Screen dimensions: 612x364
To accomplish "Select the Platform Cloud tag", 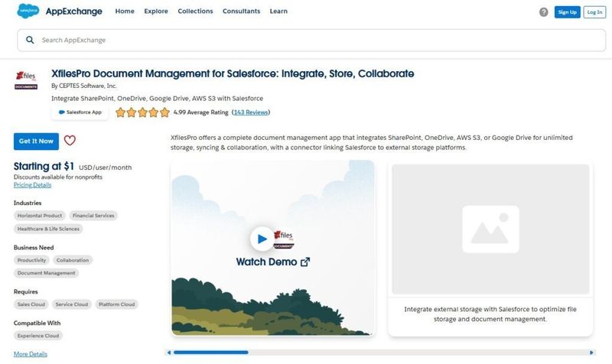I will point(117,304).
